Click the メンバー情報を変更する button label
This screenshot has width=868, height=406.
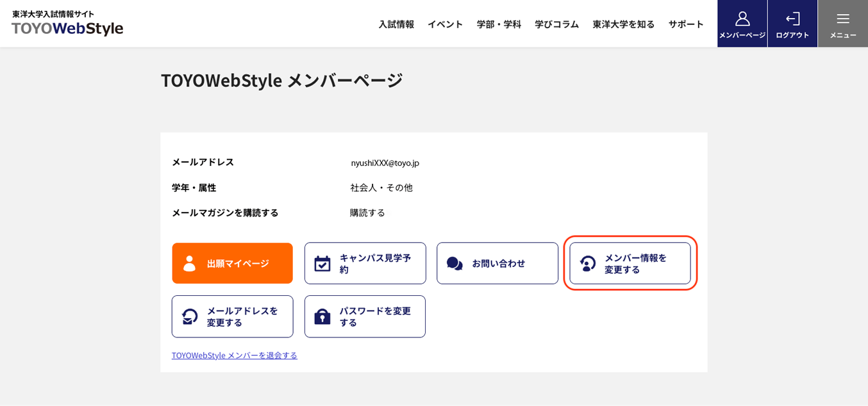click(635, 263)
